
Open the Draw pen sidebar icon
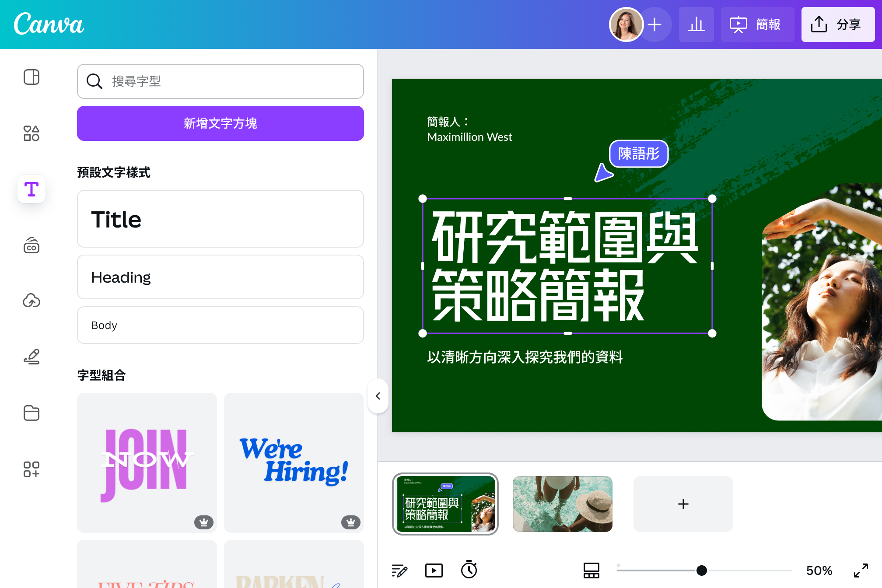[x=31, y=357]
